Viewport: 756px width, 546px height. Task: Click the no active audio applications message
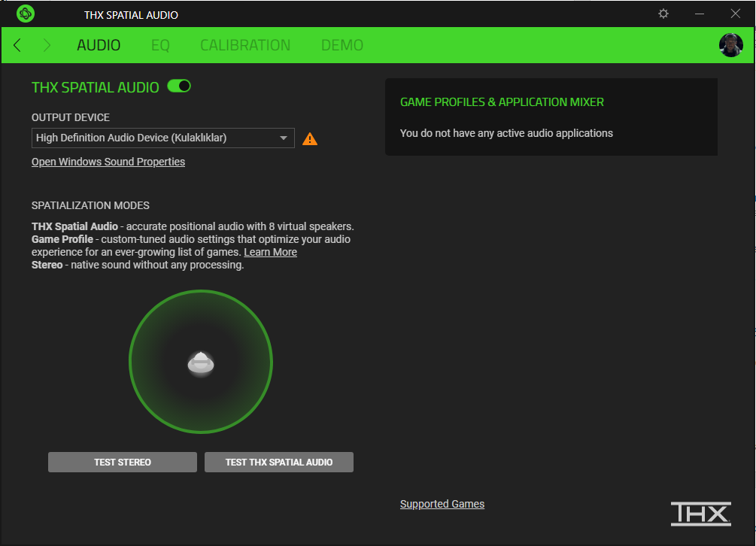coord(506,133)
